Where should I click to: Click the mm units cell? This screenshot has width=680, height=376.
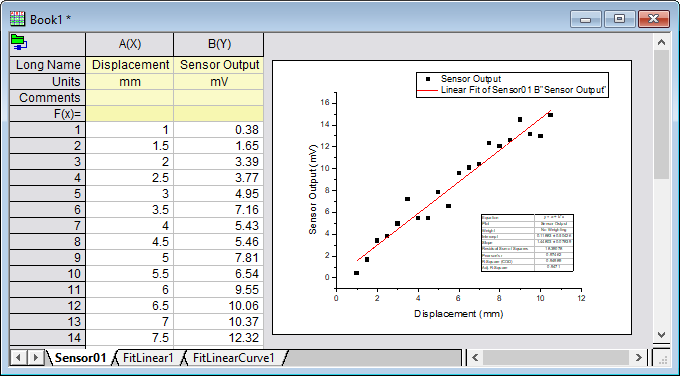coord(130,82)
